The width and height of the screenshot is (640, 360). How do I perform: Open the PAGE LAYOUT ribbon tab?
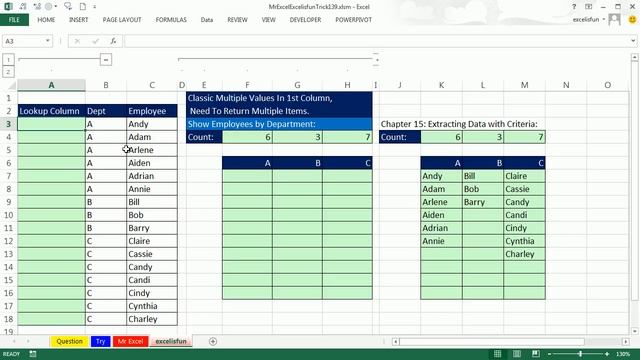[x=122, y=20]
